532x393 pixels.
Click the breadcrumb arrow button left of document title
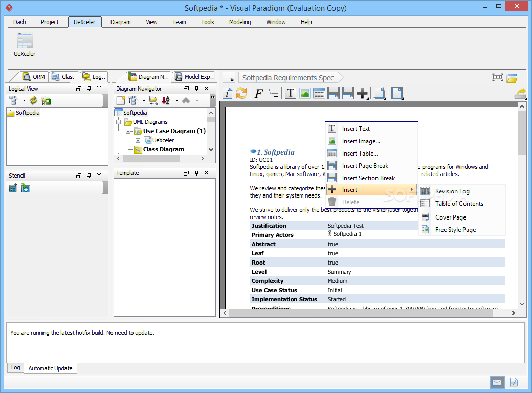(229, 78)
